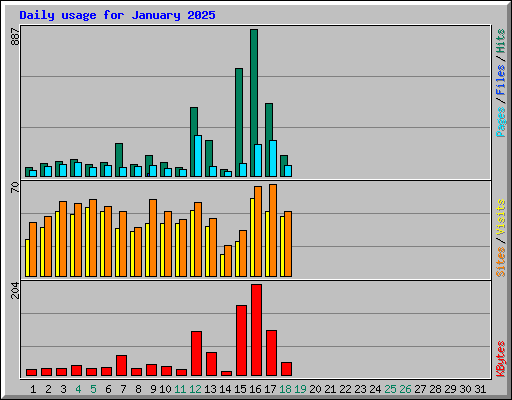Select green weekend day label 18
This screenshot has width=512, height=400.
pos(285,389)
